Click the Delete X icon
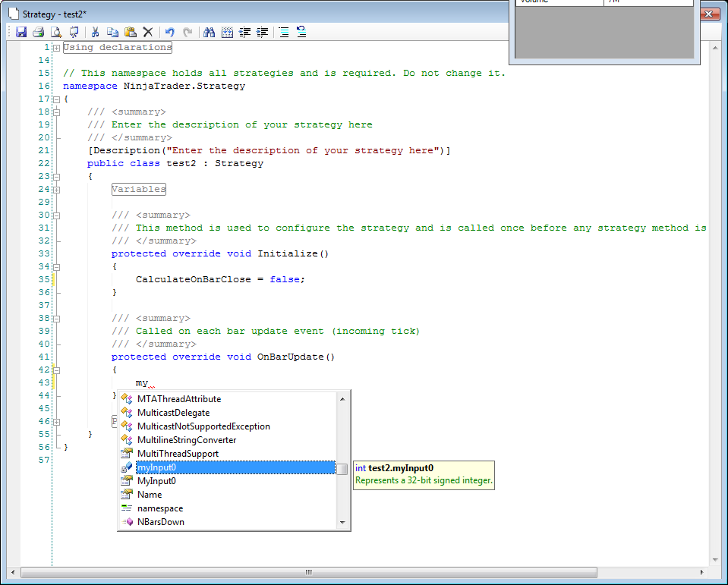Viewport: 728px width, 585px height. coord(148,32)
